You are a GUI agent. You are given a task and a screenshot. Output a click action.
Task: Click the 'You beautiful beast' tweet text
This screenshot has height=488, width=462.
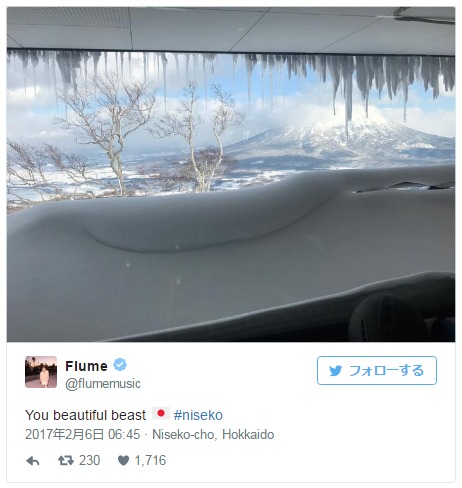pos(86,415)
